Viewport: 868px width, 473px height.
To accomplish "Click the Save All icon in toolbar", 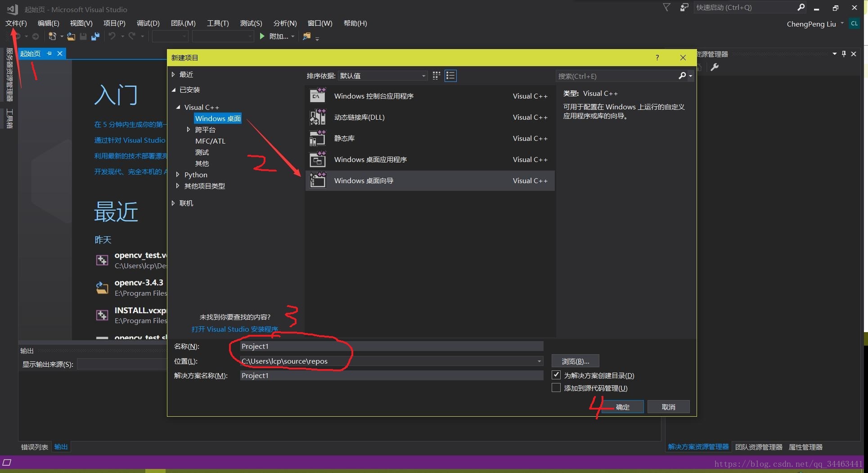I will point(95,36).
